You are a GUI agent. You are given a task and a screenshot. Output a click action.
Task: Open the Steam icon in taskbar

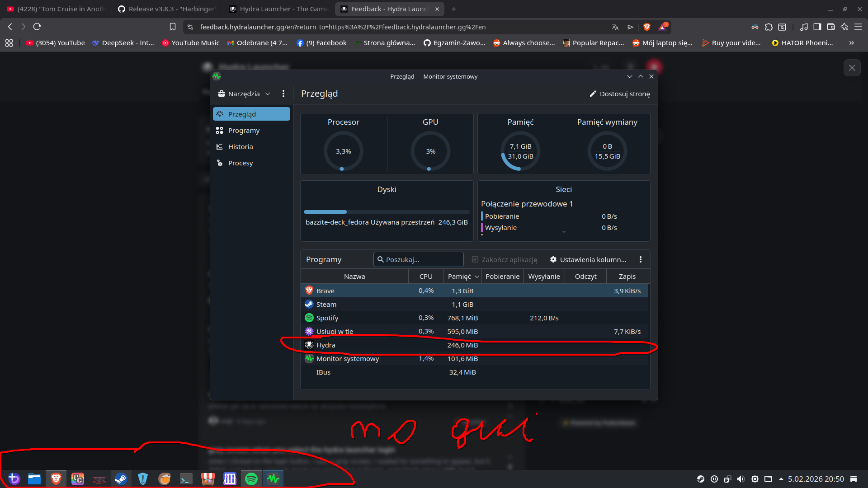click(x=121, y=479)
